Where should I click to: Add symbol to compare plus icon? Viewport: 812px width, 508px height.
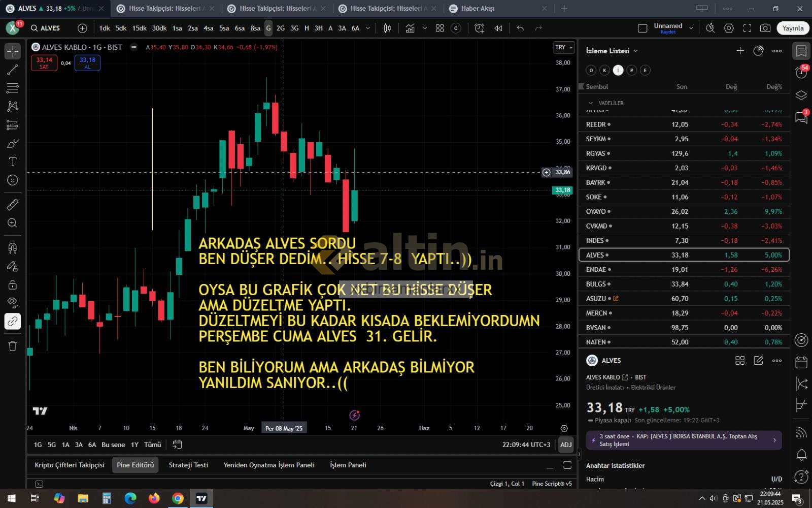tap(82, 28)
